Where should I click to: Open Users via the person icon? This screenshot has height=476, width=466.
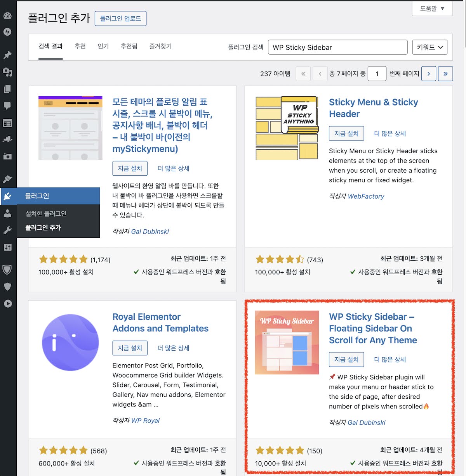(x=7, y=213)
